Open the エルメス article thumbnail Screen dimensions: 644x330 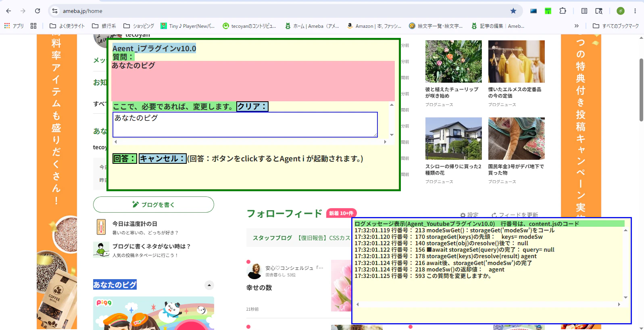point(517,61)
